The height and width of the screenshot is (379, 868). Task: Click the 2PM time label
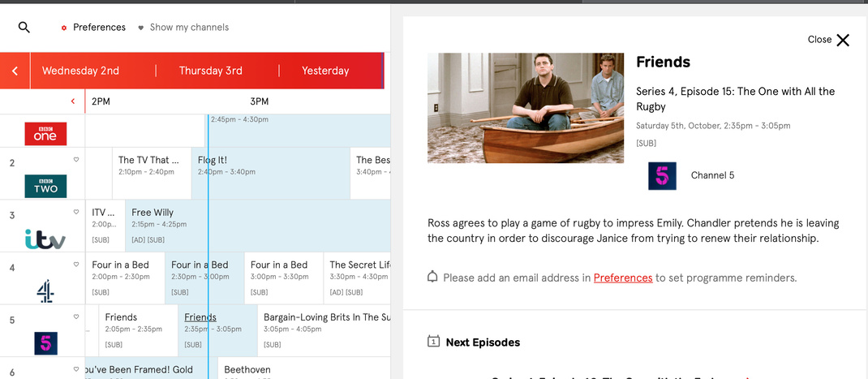pyautogui.click(x=101, y=101)
